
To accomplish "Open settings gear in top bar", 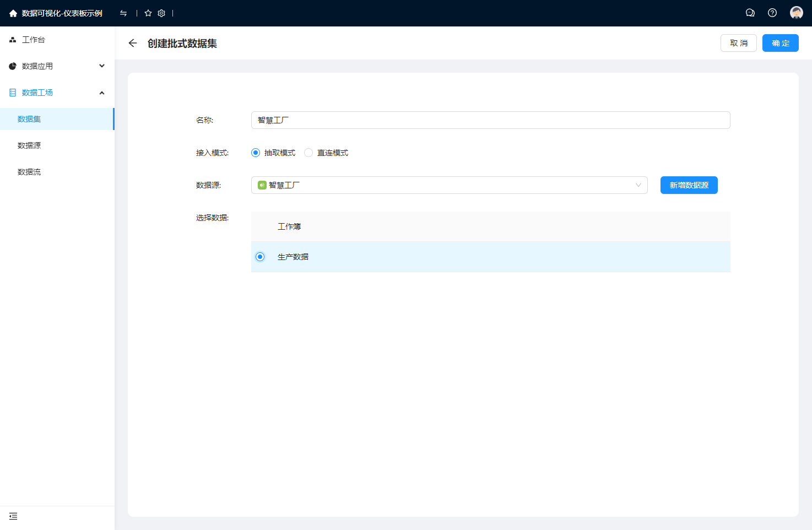I will [x=161, y=13].
